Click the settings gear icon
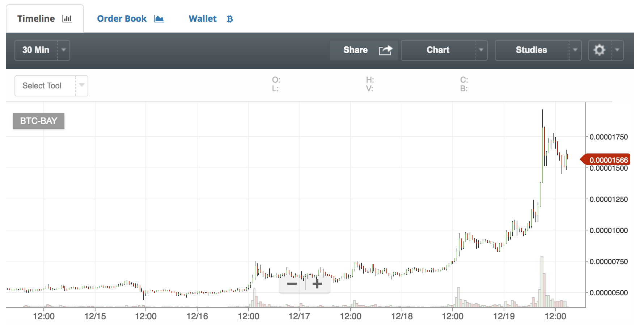Viewport: 644px width, 329px height. (599, 50)
